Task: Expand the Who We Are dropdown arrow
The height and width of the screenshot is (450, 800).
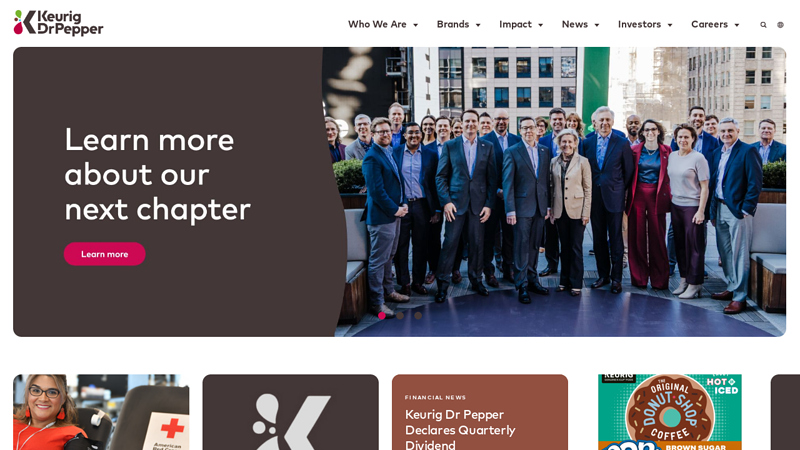Action: pyautogui.click(x=415, y=25)
